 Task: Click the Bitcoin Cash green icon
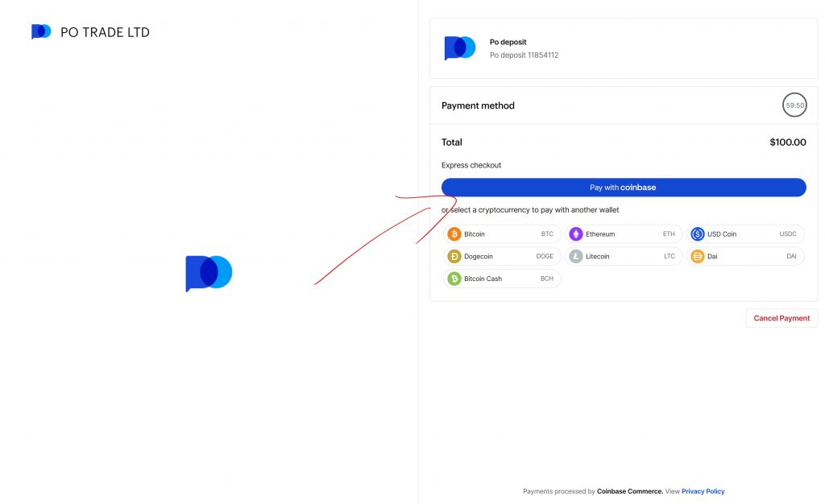[454, 279]
